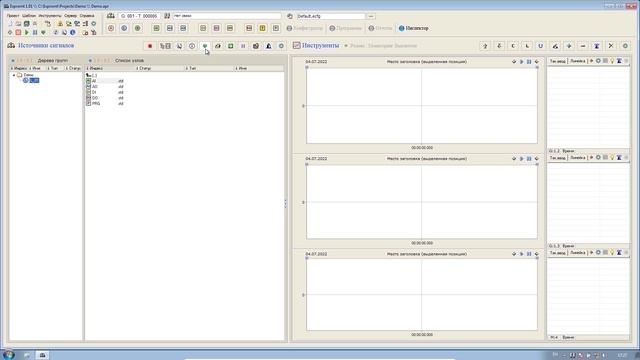Image resolution: width=640 pixels, height=360 pixels.
Task: Select the DI row in node list
Action: (105, 93)
